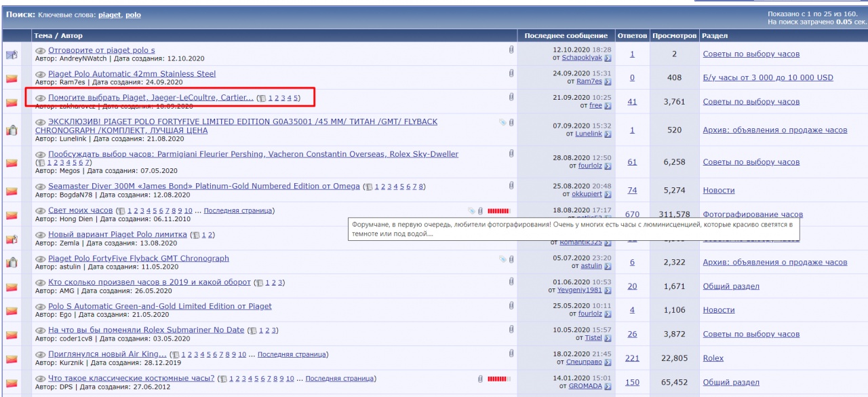Open section "Б/у часы от 3 000 до 10 000 USD"

coord(768,77)
